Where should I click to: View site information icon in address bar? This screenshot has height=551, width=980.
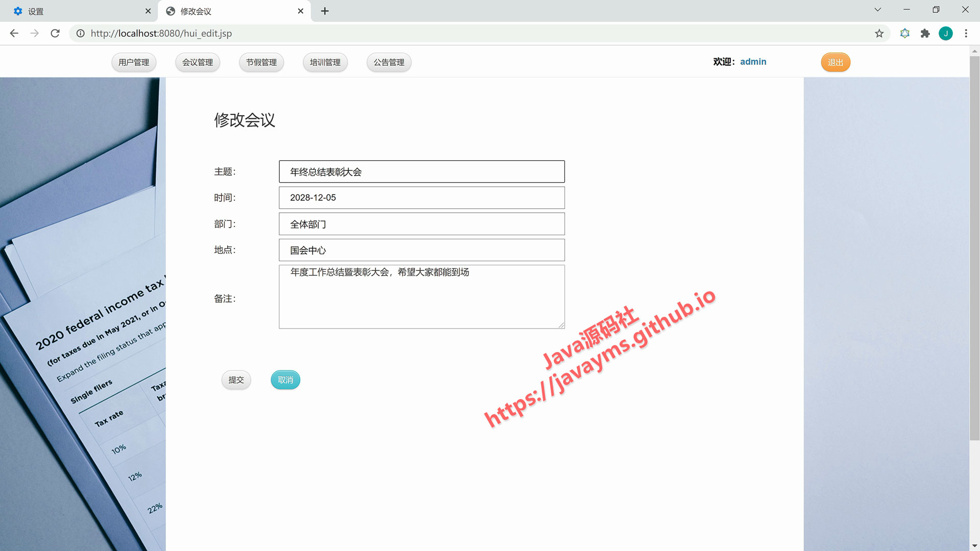click(x=81, y=33)
